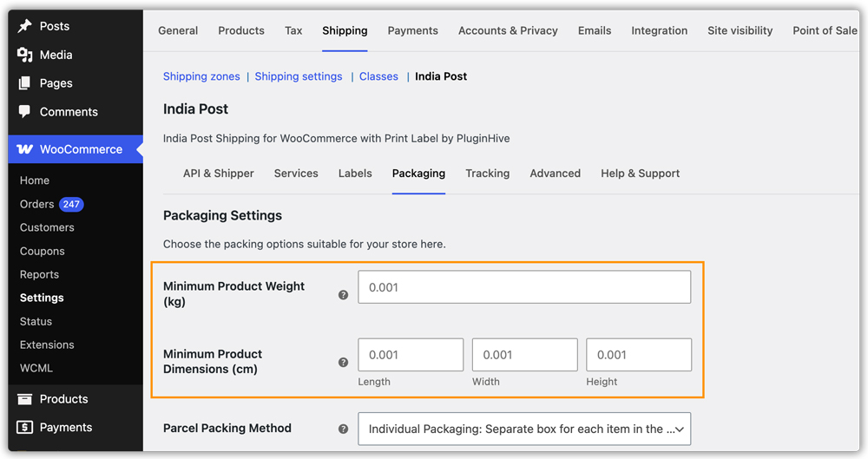
Task: Click the Packaging Settings heading
Action: [222, 215]
